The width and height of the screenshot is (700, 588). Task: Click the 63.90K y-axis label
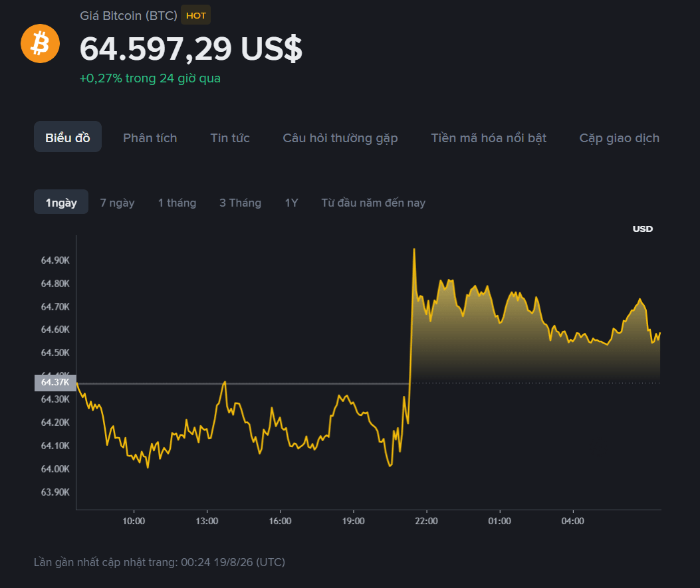(x=55, y=492)
